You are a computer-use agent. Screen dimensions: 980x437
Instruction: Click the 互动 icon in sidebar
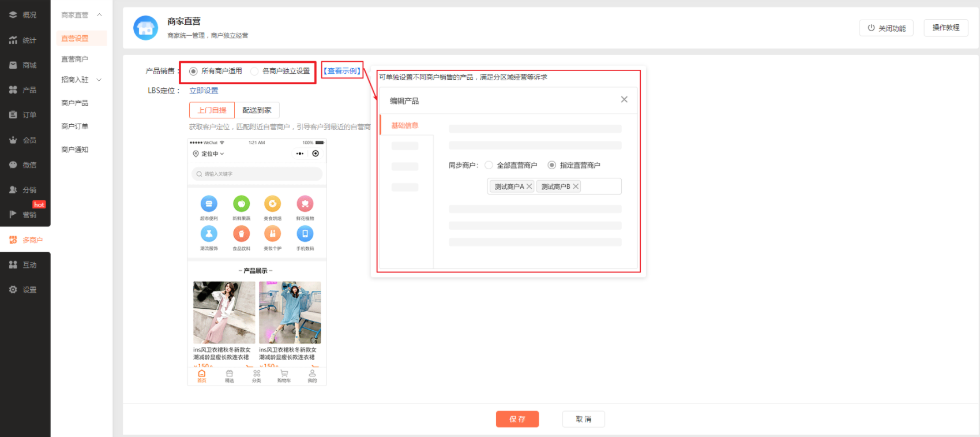click(x=13, y=264)
